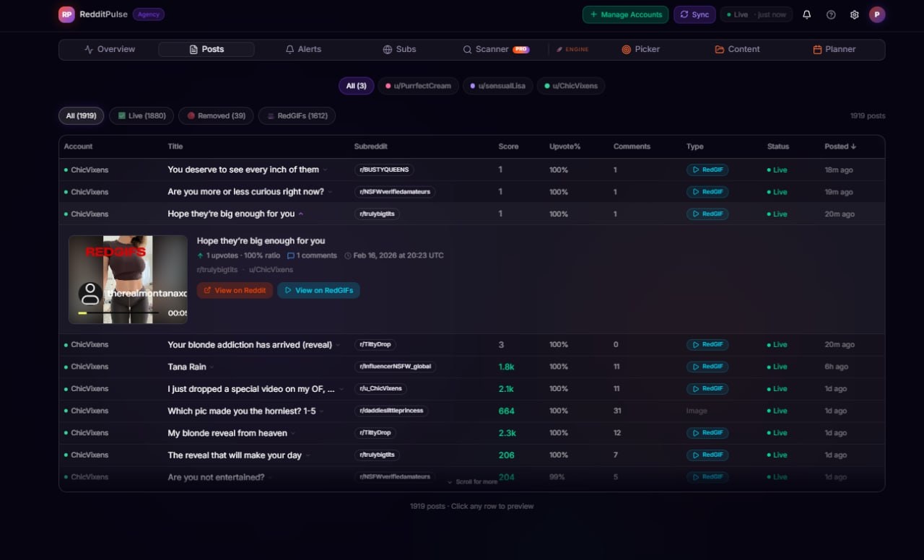This screenshot has width=924, height=560.
Task: Filter to RedGIFs posts only
Action: [297, 115]
